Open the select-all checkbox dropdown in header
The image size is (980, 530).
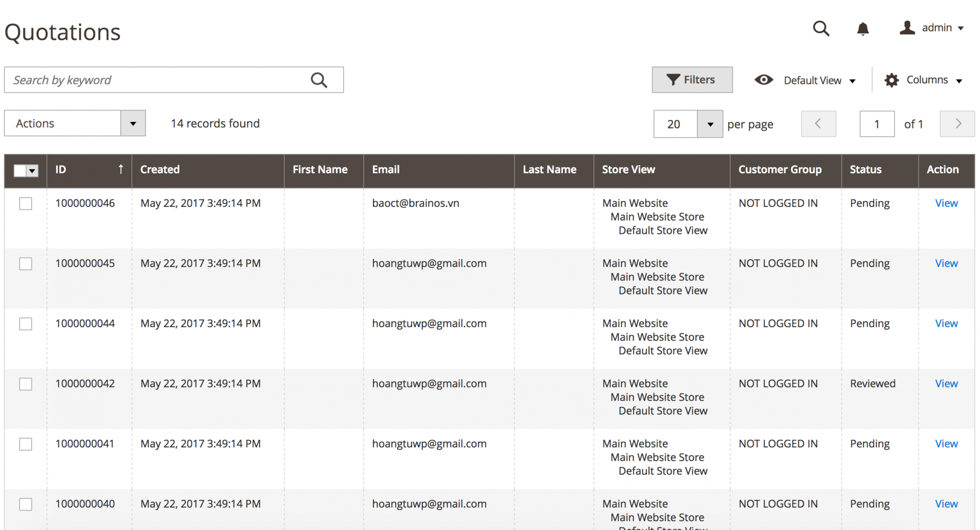tap(33, 171)
